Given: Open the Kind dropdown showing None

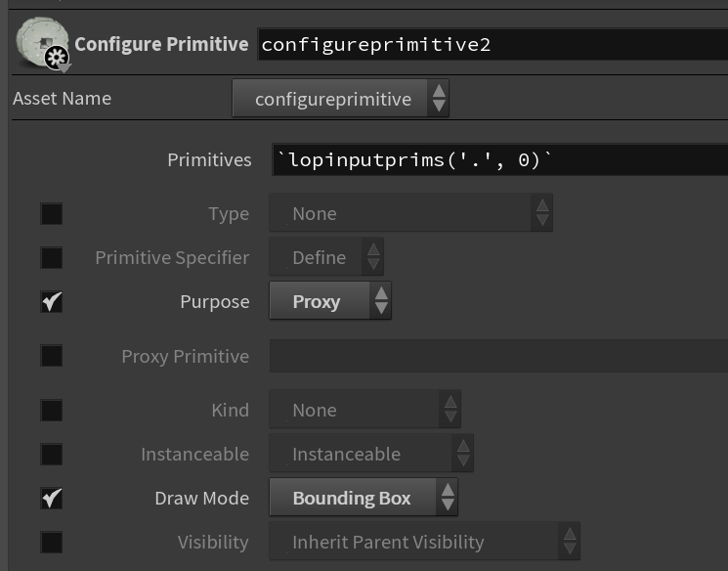Looking at the screenshot, I should (364, 410).
